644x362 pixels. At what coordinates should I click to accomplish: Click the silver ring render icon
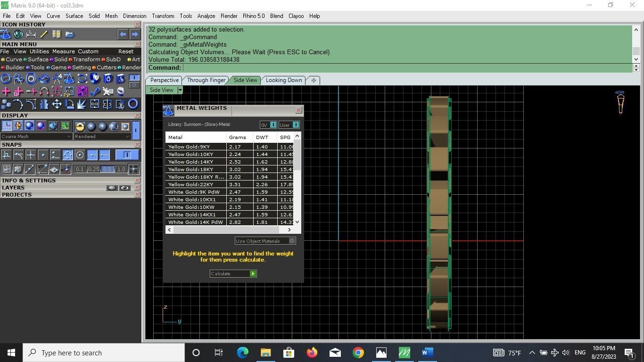pos(120,91)
